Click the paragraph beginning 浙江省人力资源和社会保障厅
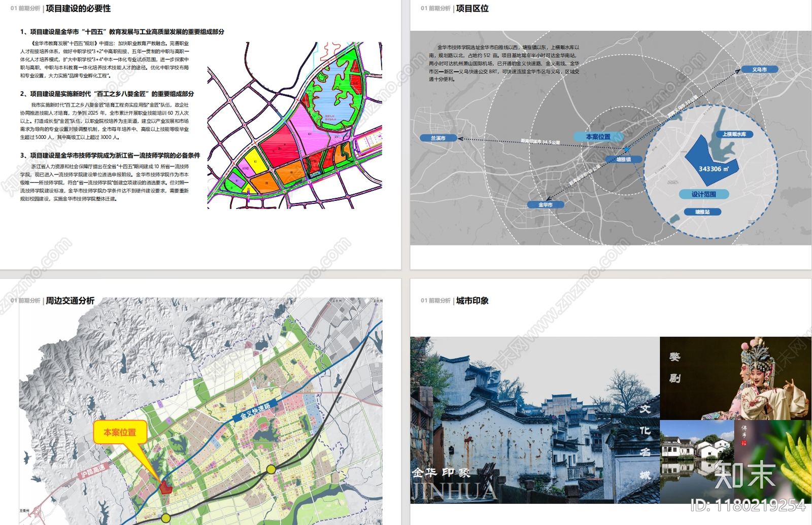The image size is (812, 525). pos(105,183)
